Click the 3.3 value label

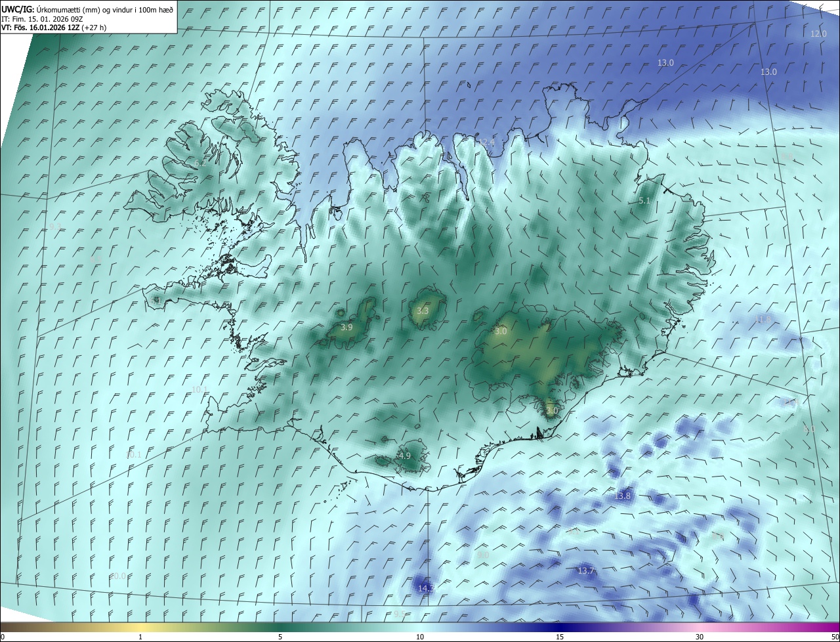click(423, 311)
